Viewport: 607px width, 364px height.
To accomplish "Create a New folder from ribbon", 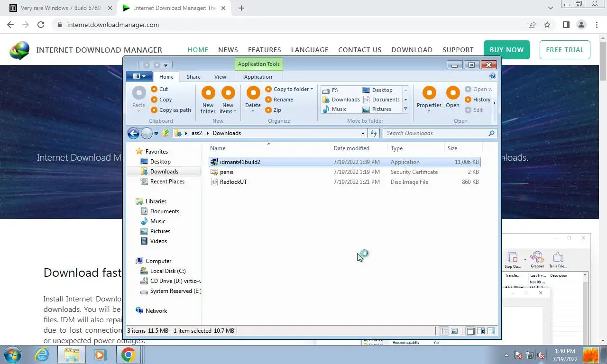I will pyautogui.click(x=208, y=100).
